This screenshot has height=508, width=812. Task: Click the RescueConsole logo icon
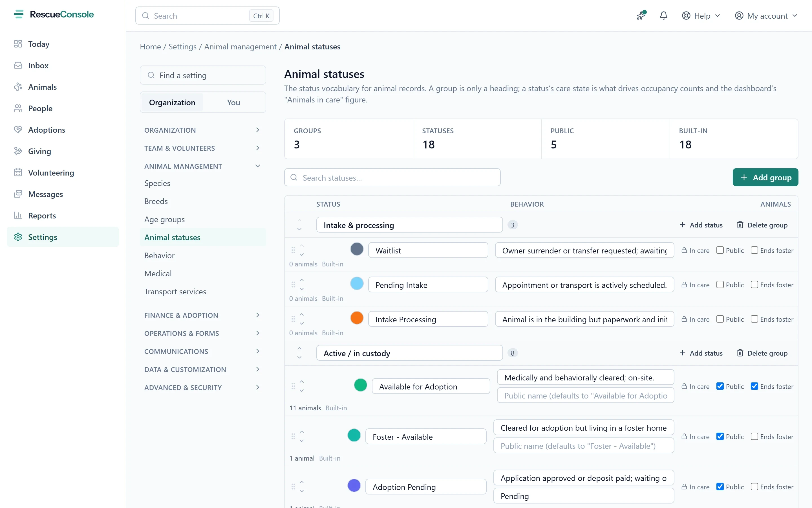(x=19, y=14)
